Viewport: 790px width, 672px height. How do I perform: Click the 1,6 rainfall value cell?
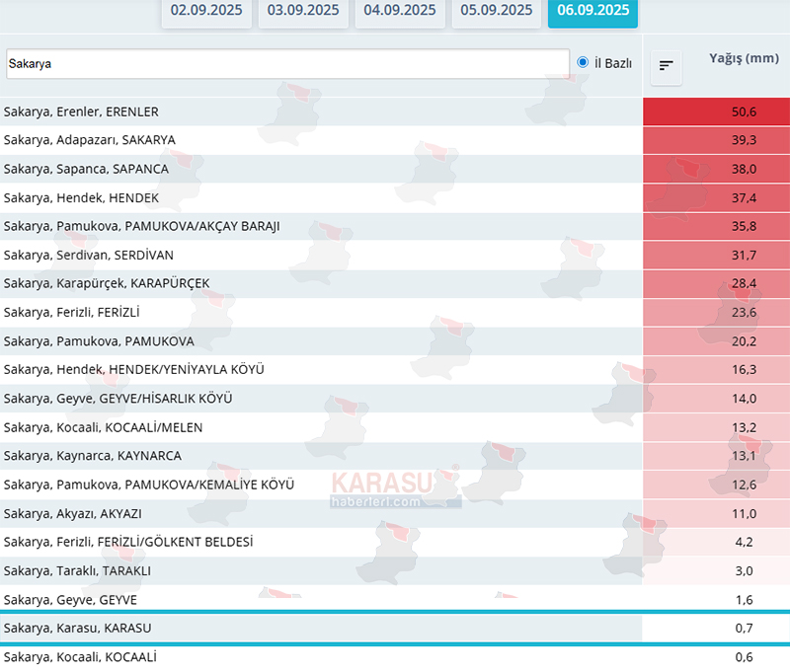click(716, 600)
